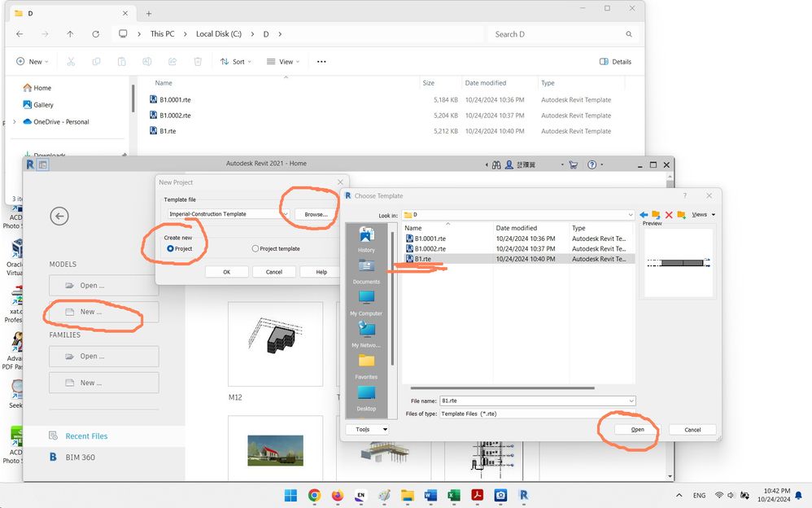Click the Windows Start button
812x508 pixels.
[x=290, y=496]
